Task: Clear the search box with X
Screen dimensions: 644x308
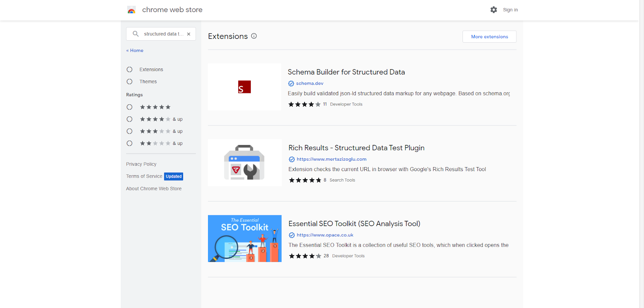Action: [x=188, y=34]
